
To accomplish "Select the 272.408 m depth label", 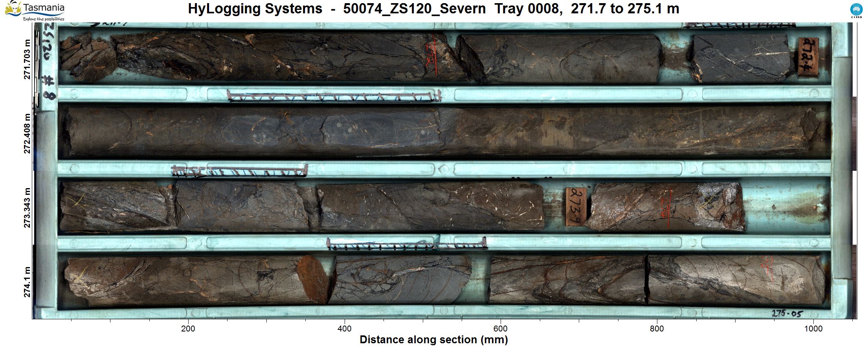I will pos(27,134).
